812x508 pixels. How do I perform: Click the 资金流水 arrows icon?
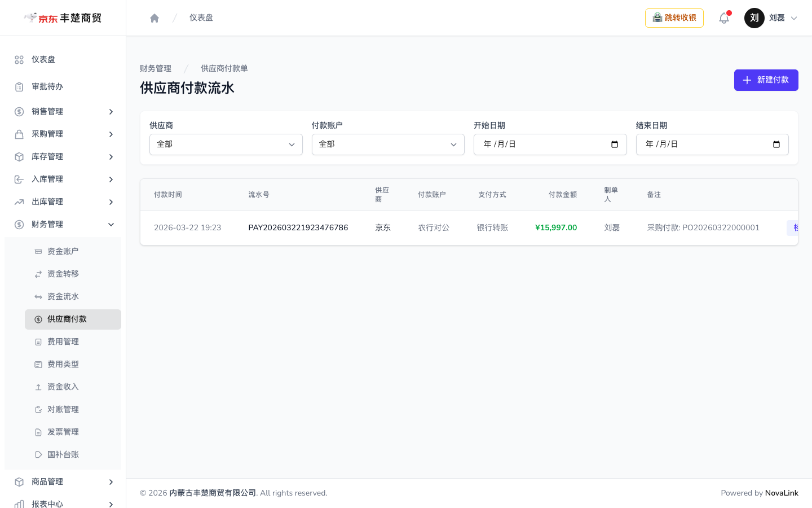click(38, 297)
